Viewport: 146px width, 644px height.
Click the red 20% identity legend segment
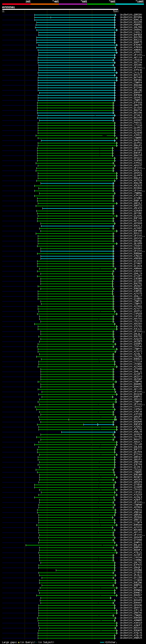pyautogui.click(x=16, y=4)
